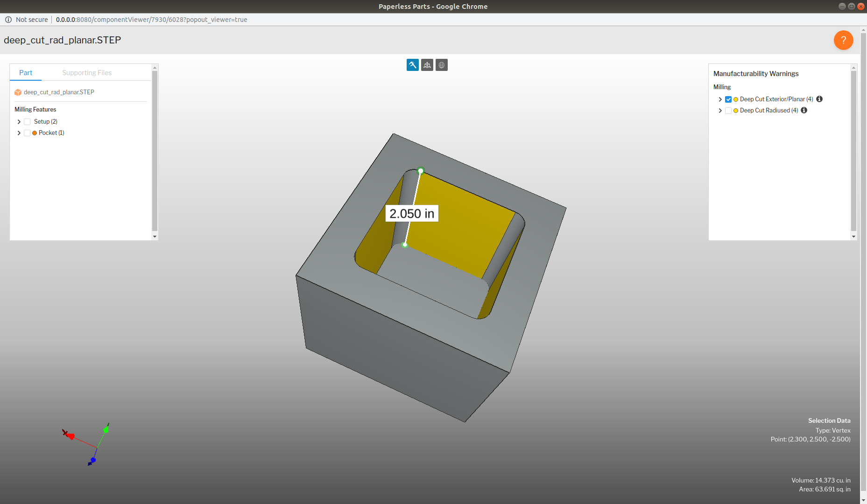The width and height of the screenshot is (867, 504).
Task: Click the Area: 63.691 sq. in readout
Action: coord(825,489)
